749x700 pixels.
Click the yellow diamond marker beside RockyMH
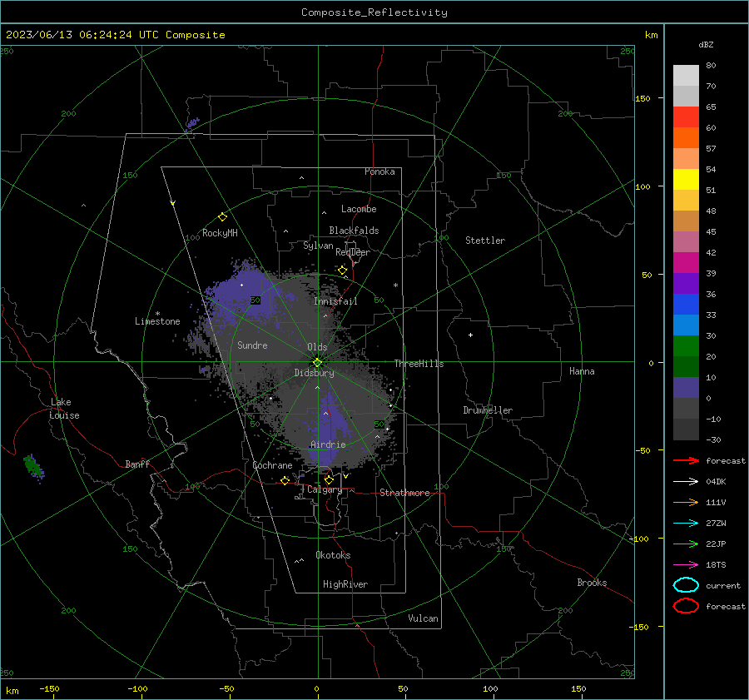222,217
